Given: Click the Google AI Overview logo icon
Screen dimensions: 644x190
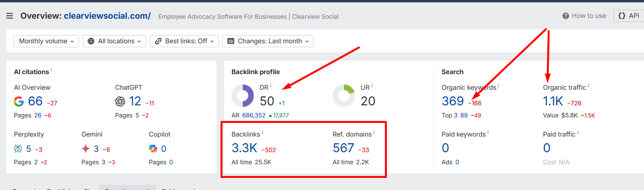Looking at the screenshot, I should (x=19, y=102).
